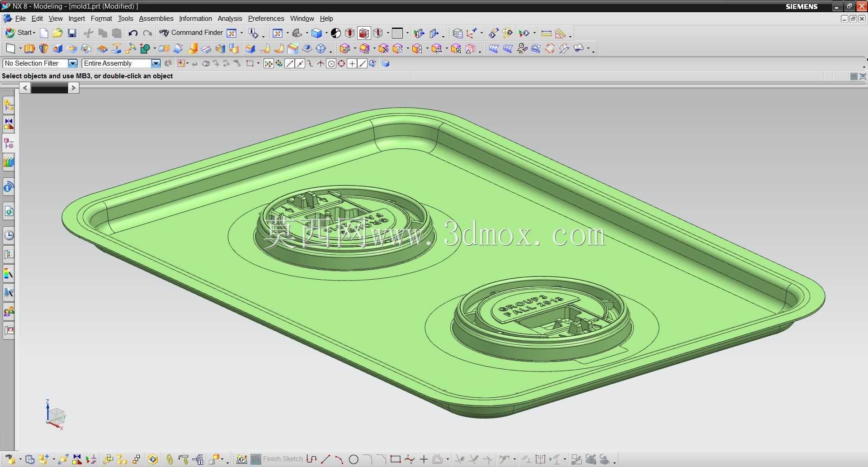
Task: Click the black-and-white sphere rendering icon
Action: (335, 33)
